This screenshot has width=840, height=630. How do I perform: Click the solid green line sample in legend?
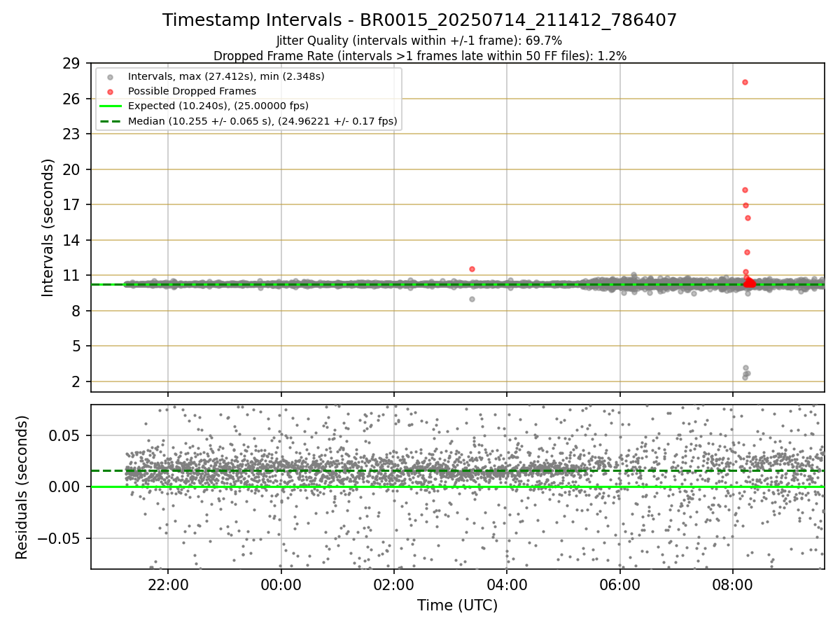111,106
